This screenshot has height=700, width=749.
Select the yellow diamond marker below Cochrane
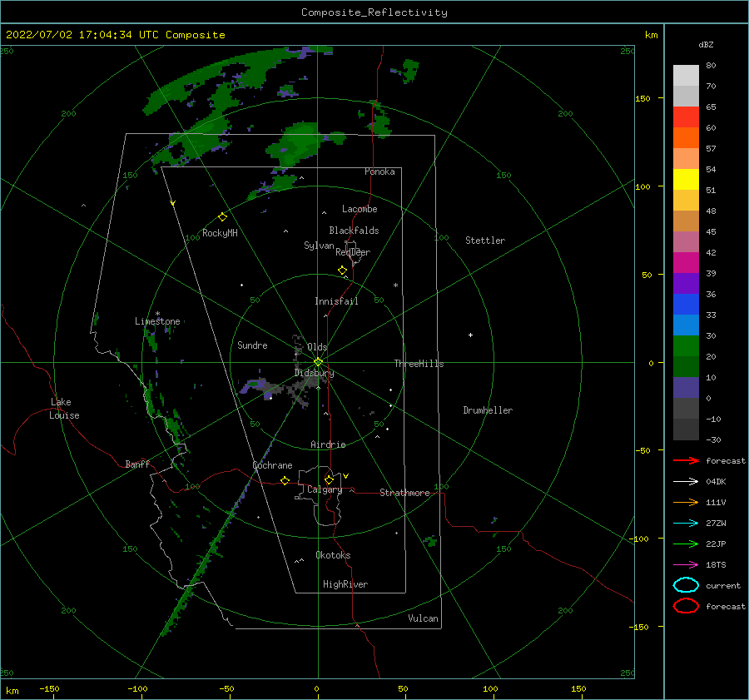(x=285, y=480)
